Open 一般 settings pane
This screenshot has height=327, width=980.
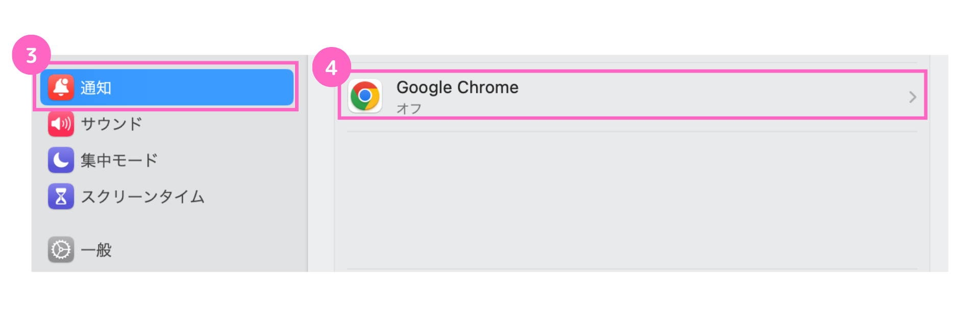click(96, 250)
